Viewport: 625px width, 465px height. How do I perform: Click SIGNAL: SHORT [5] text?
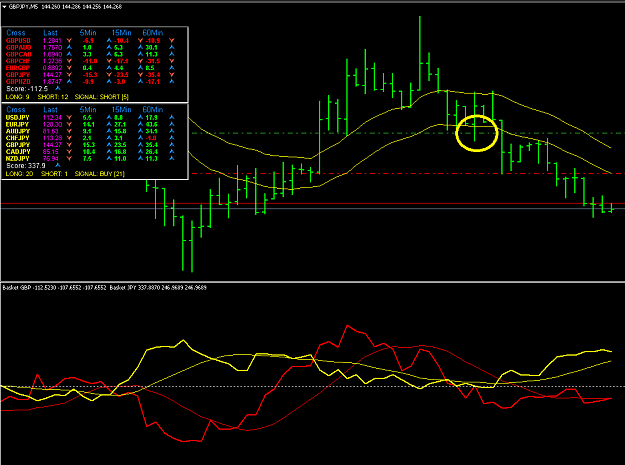click(x=102, y=97)
